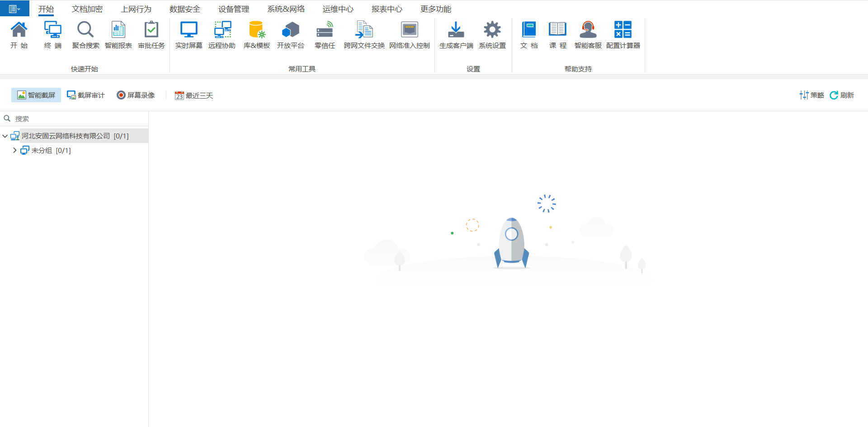Screen dimensions: 868x427
Task: Contact 智能客服 support agent
Action: click(588, 35)
